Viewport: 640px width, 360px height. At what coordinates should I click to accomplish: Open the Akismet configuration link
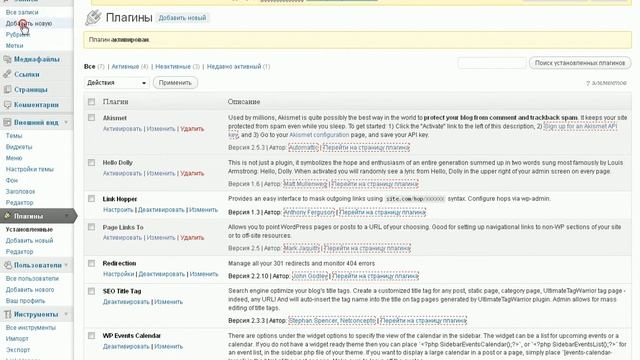pos(319,135)
